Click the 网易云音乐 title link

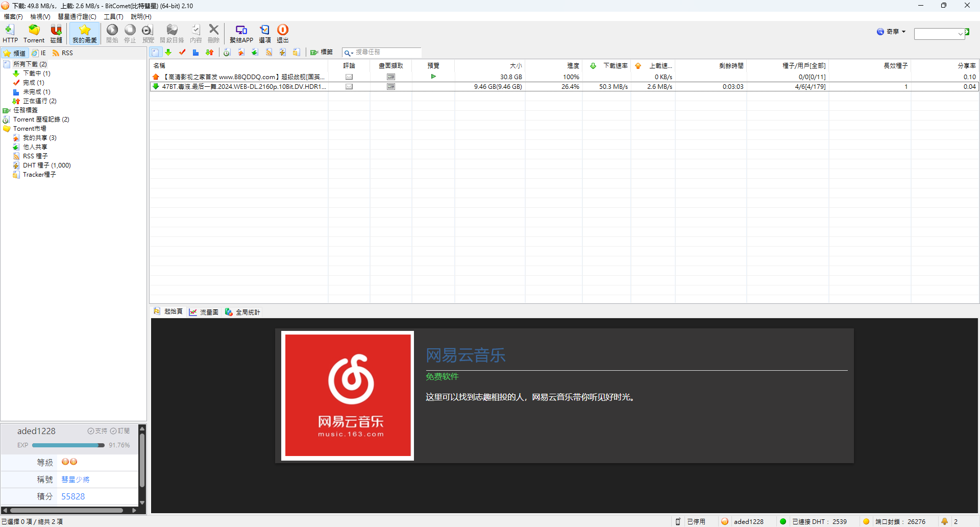click(465, 355)
